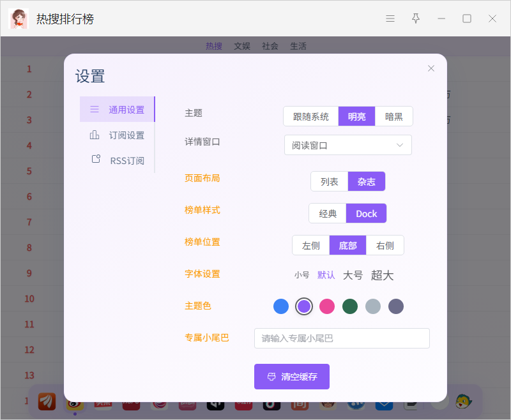
Task: Choose 经典 ranking style
Action: tap(328, 213)
